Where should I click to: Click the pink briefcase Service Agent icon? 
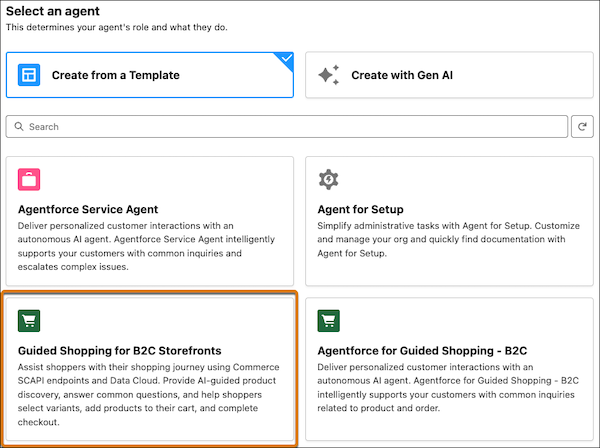pos(29,179)
